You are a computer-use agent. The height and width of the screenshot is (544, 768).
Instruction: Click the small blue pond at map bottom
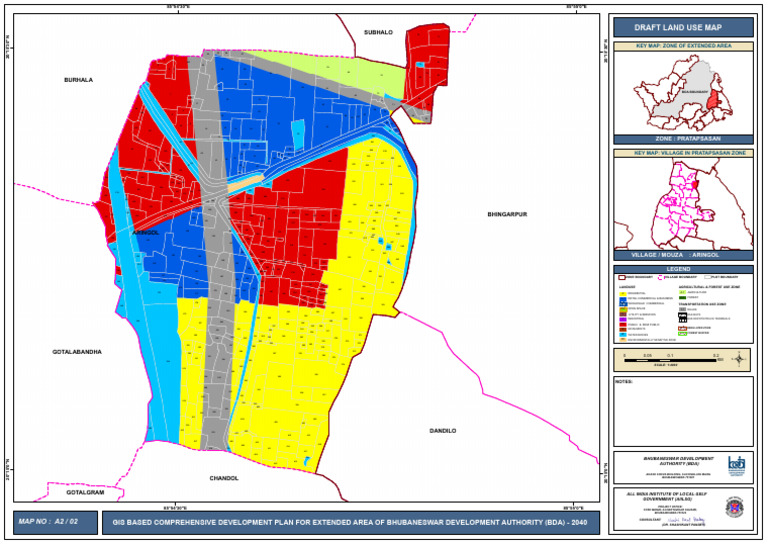pos(307,461)
